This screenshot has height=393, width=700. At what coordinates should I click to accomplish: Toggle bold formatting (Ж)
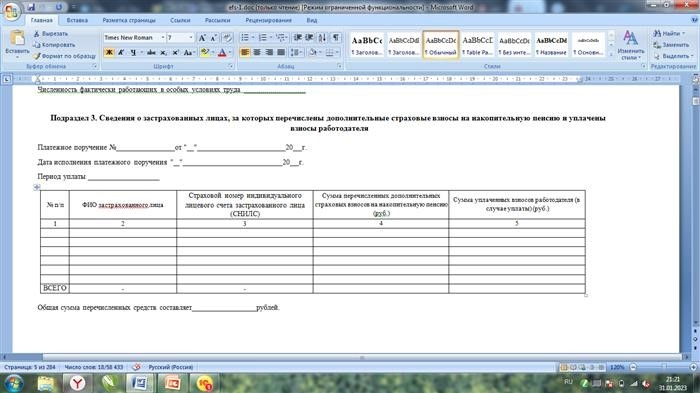[109, 52]
